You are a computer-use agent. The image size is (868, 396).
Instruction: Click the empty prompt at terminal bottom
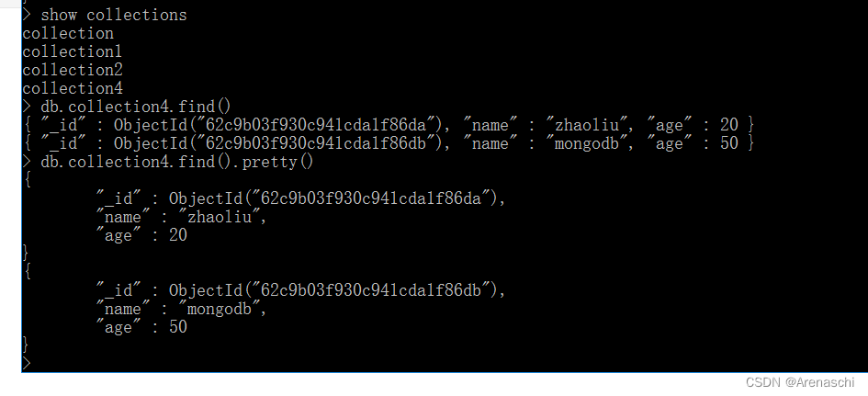tap(28, 363)
